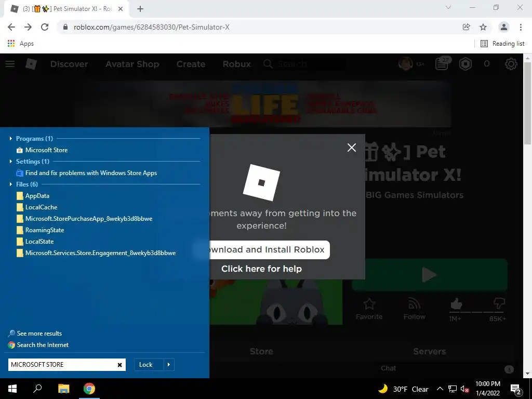Open Microsoft Store from Programs results

click(42, 150)
